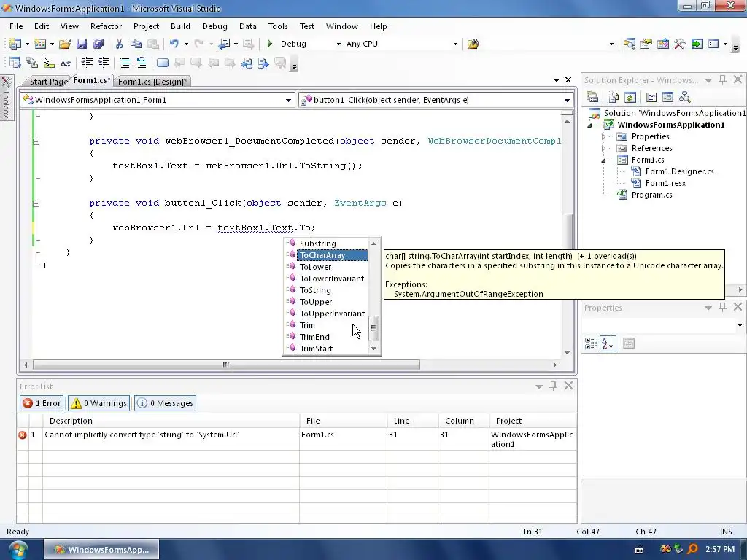Save the current file with Save icon
747x560 pixels.
82,44
